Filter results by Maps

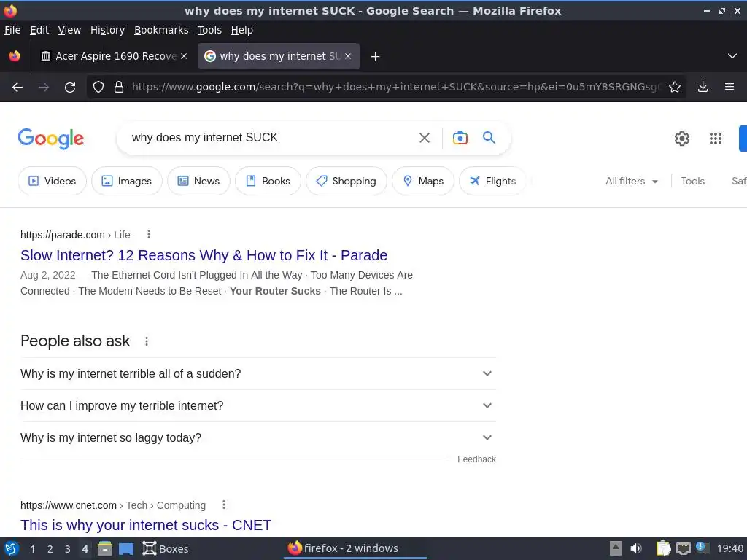[423, 181]
